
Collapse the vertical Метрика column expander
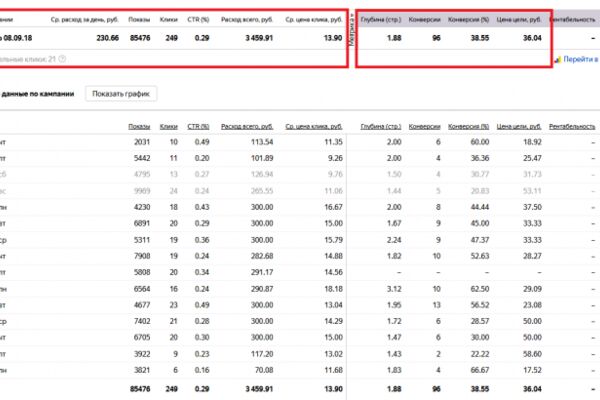[x=352, y=29]
